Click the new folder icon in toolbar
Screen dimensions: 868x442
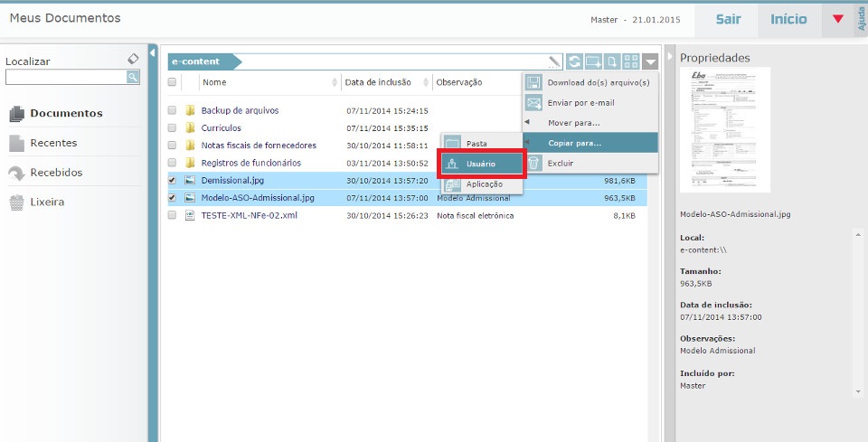[594, 61]
